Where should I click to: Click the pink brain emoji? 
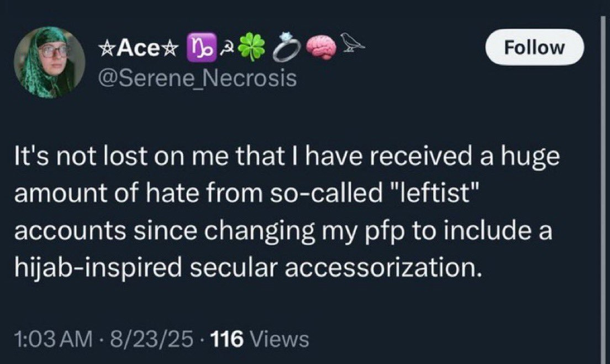[321, 47]
